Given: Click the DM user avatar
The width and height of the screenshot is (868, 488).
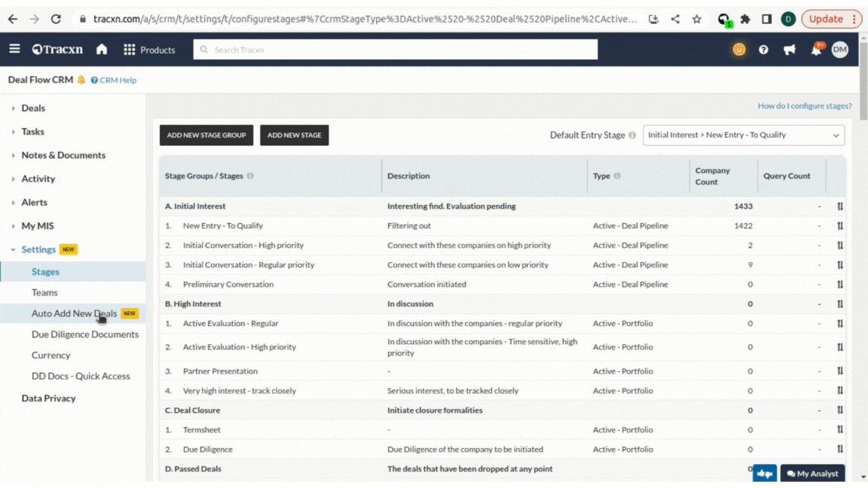Looking at the screenshot, I should tap(839, 50).
